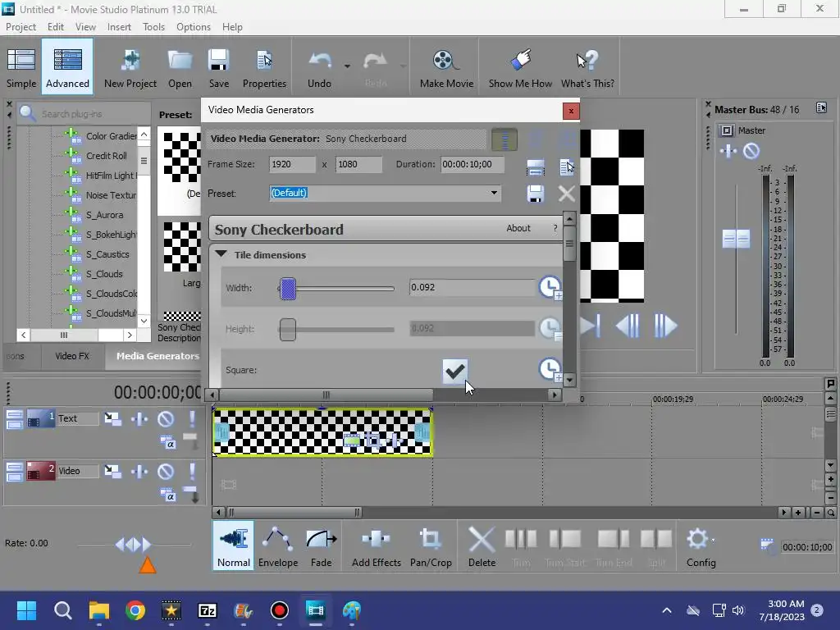Image resolution: width=840 pixels, height=630 pixels.
Task: Open the Options menu
Action: tap(194, 27)
